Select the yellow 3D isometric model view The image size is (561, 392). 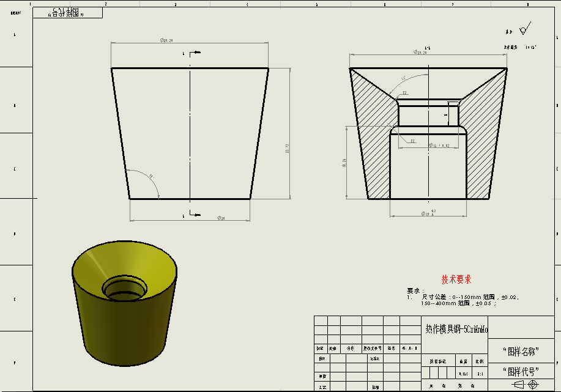point(125,303)
